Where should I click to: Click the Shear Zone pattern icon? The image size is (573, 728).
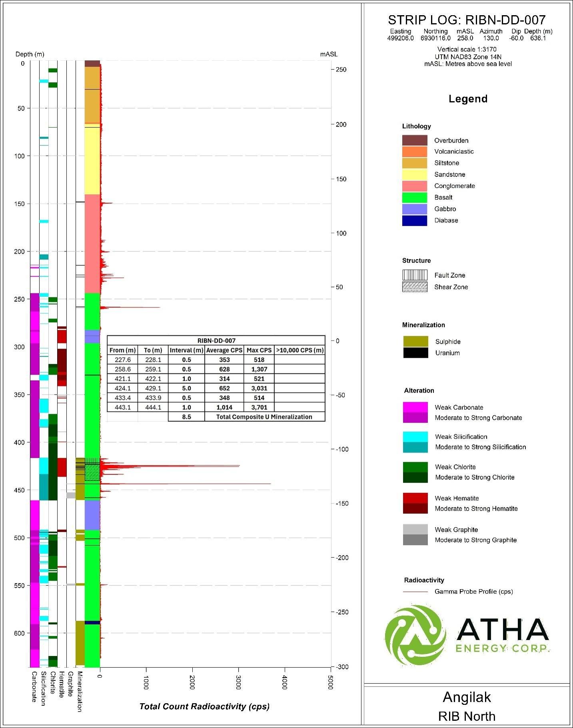415,287
